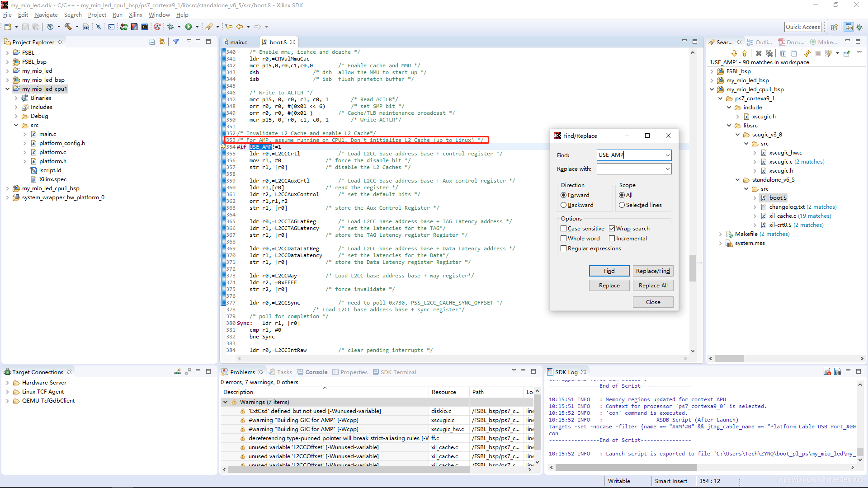
Task: Select Backward direction radio button
Action: 564,205
